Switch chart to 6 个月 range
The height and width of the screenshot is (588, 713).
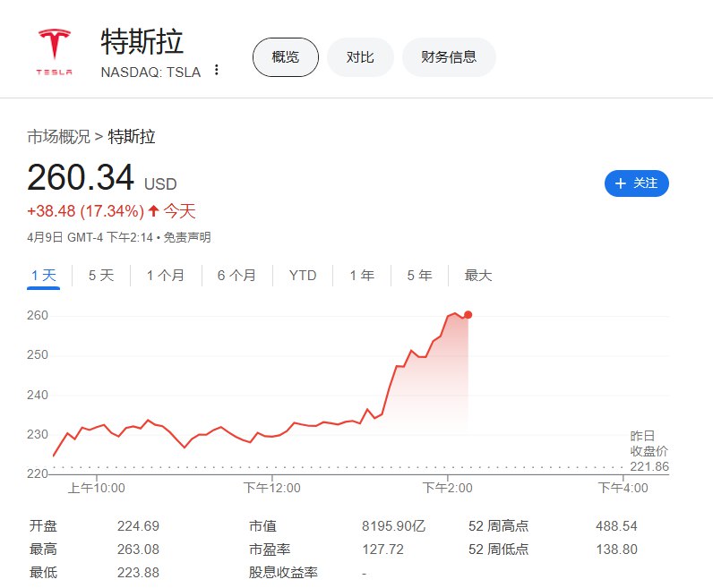pos(236,276)
